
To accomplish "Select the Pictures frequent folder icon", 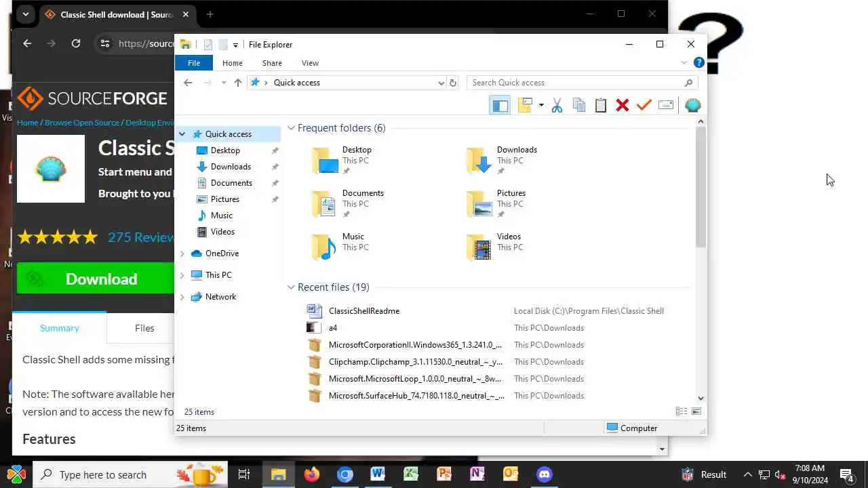I will click(x=479, y=204).
